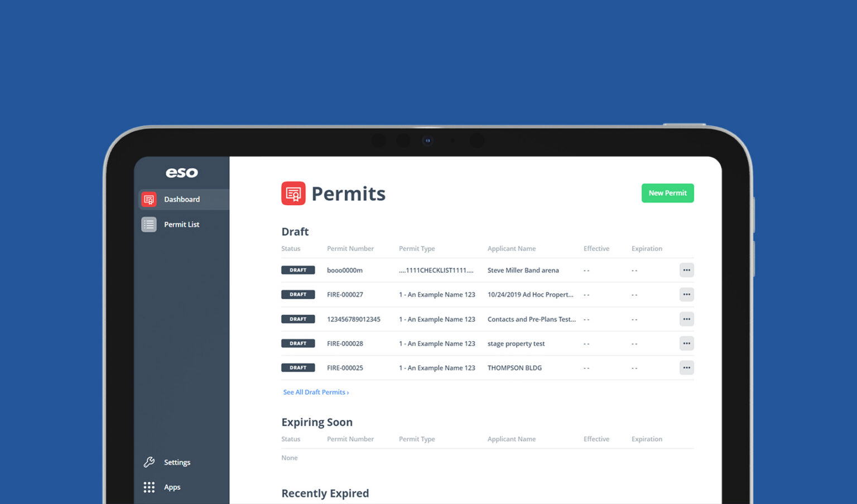Click permit number FIRE-000028

345,344
